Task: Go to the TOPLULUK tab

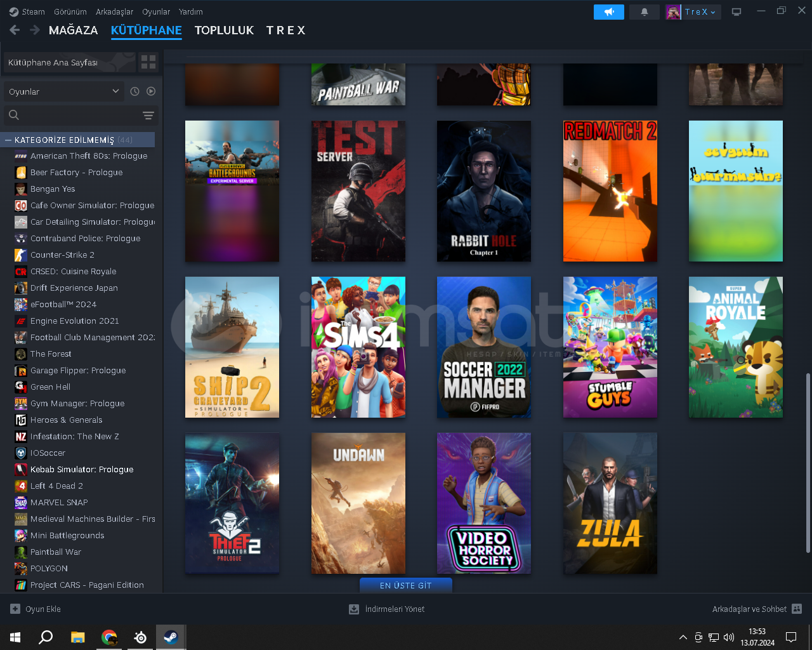Action: point(224,30)
